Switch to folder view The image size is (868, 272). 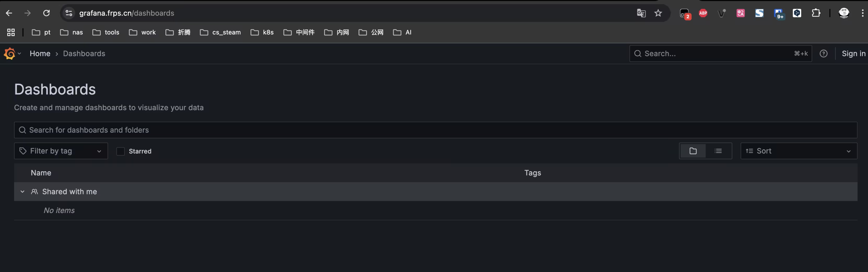(x=693, y=151)
